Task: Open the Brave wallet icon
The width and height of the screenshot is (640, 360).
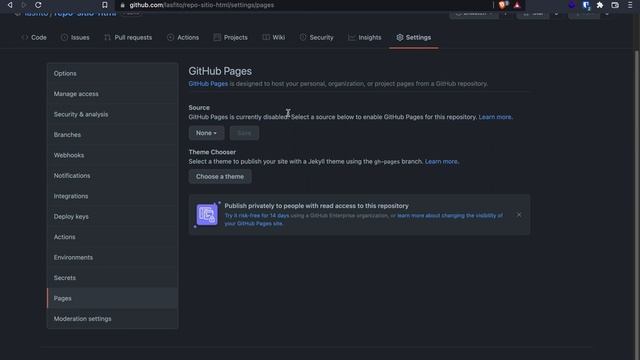Action: [615, 5]
